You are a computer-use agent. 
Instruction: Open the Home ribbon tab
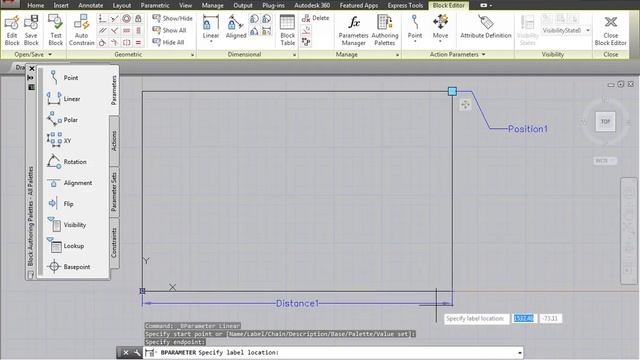tap(36, 5)
